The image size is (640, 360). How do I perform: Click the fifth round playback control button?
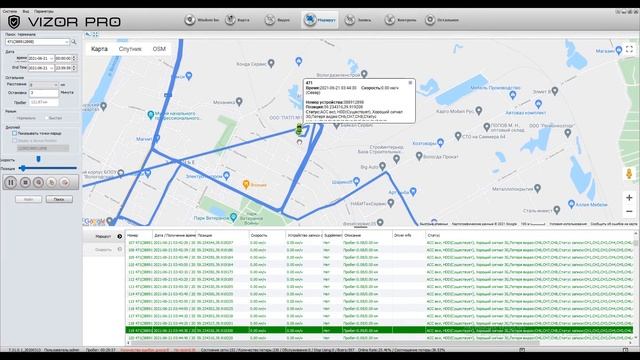point(64,182)
